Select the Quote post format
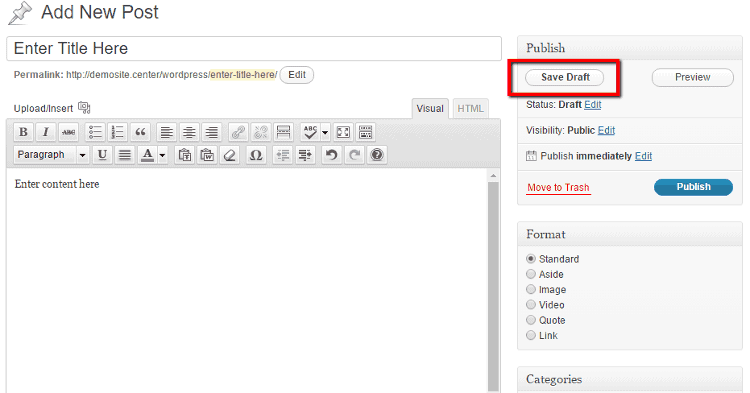The width and height of the screenshot is (750, 393). click(530, 320)
